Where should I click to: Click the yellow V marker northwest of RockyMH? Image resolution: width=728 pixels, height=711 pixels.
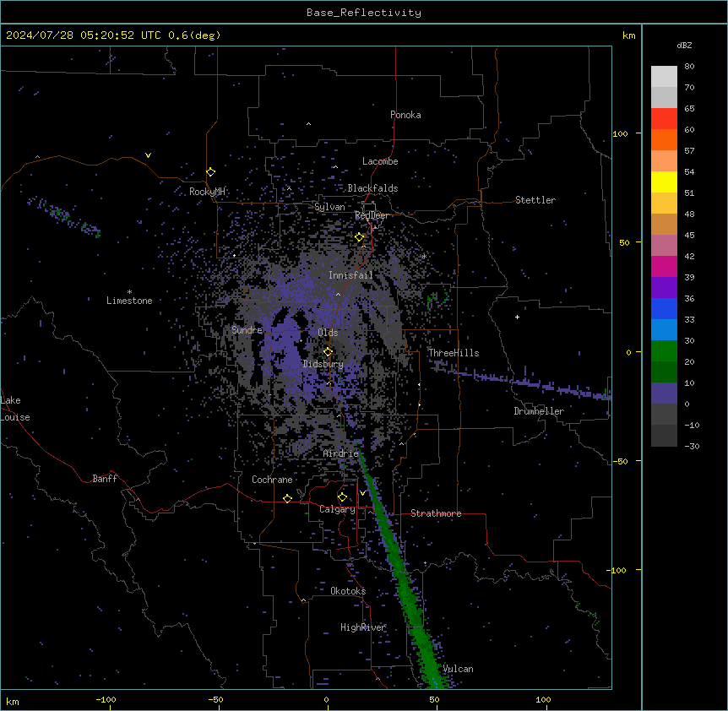click(x=148, y=155)
